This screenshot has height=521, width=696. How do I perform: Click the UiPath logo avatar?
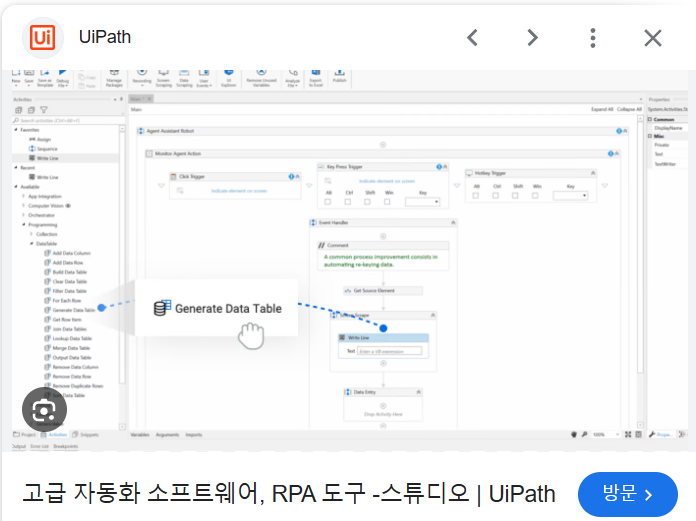pyautogui.click(x=43, y=38)
